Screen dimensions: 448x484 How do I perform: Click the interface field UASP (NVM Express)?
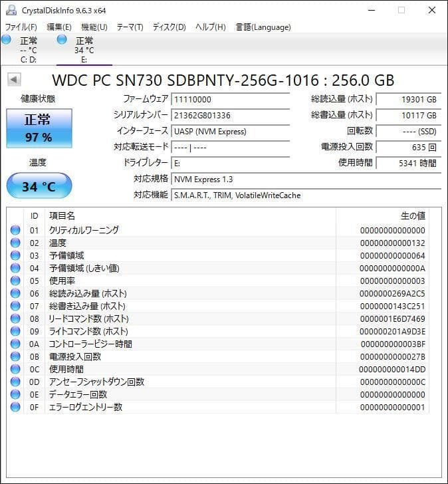click(x=230, y=132)
